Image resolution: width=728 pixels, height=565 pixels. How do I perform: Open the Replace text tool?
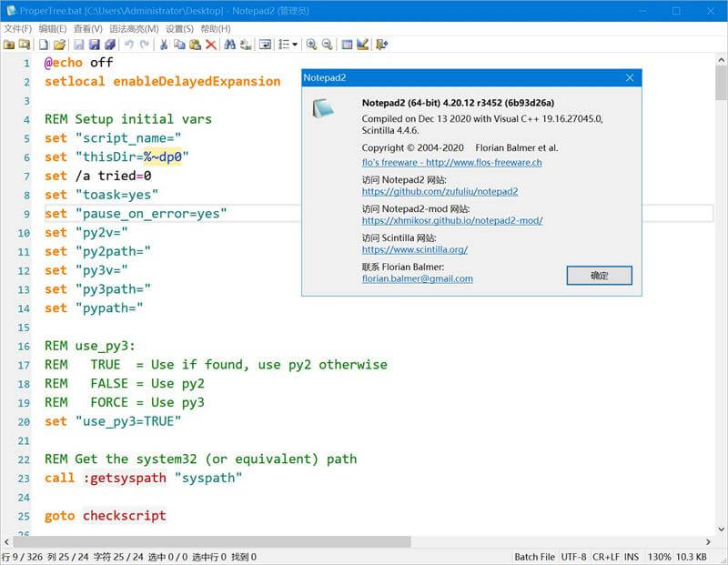pos(246,45)
